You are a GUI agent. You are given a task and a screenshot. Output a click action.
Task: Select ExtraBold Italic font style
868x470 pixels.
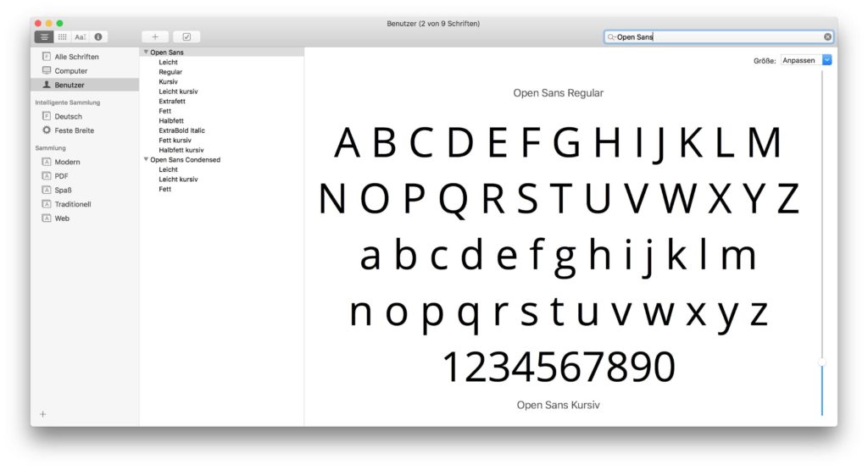tap(181, 130)
